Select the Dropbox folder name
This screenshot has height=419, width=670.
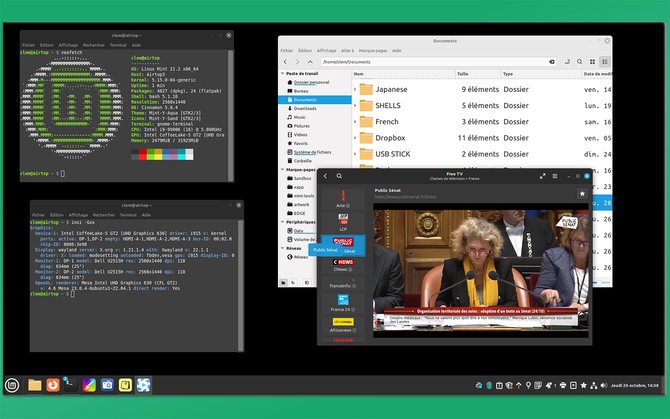point(390,138)
